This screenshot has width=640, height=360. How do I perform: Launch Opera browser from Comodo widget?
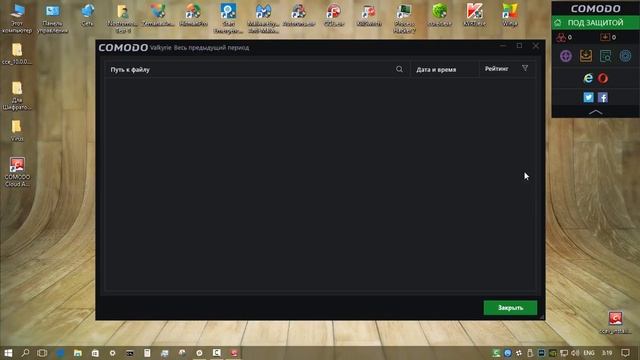click(603, 78)
